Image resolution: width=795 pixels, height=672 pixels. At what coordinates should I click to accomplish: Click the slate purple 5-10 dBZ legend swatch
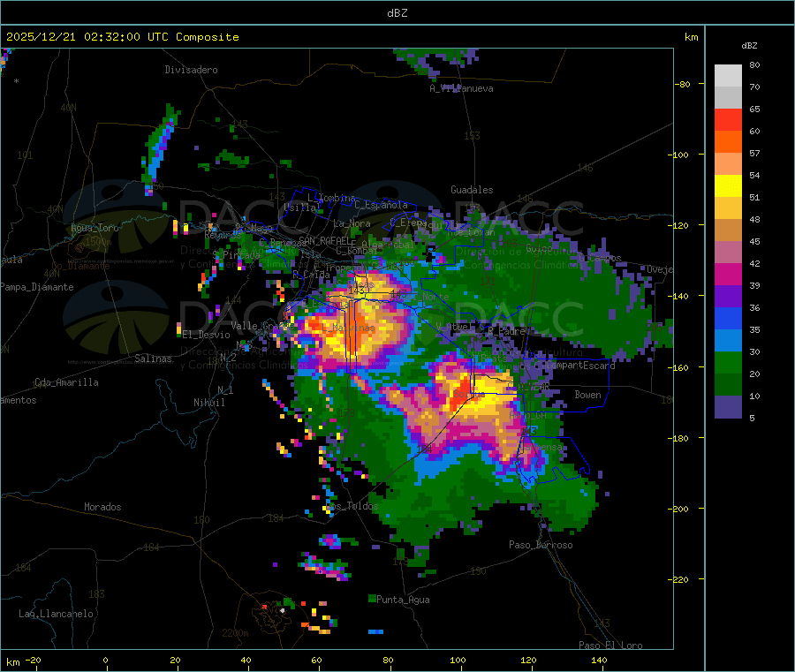tap(728, 407)
